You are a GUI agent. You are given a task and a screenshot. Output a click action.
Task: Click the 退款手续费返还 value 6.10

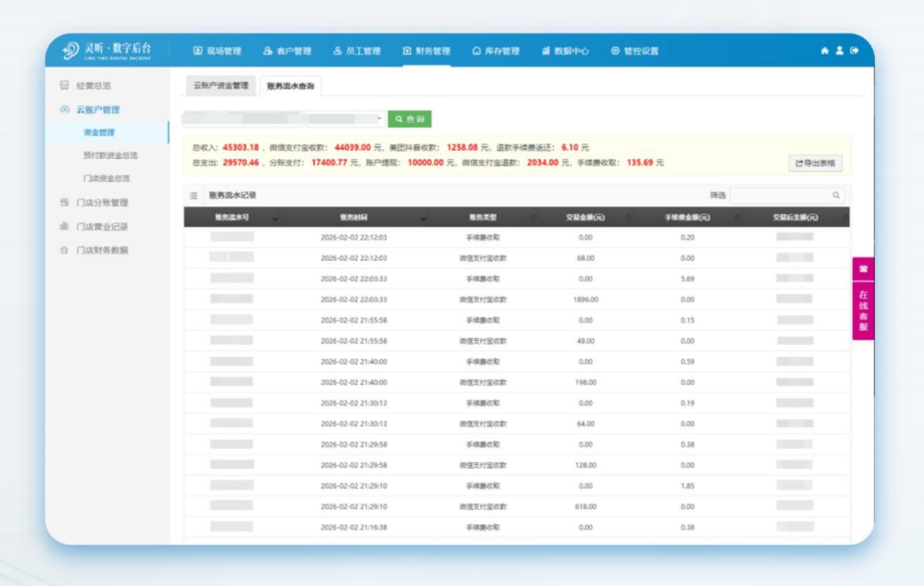[x=570, y=148]
